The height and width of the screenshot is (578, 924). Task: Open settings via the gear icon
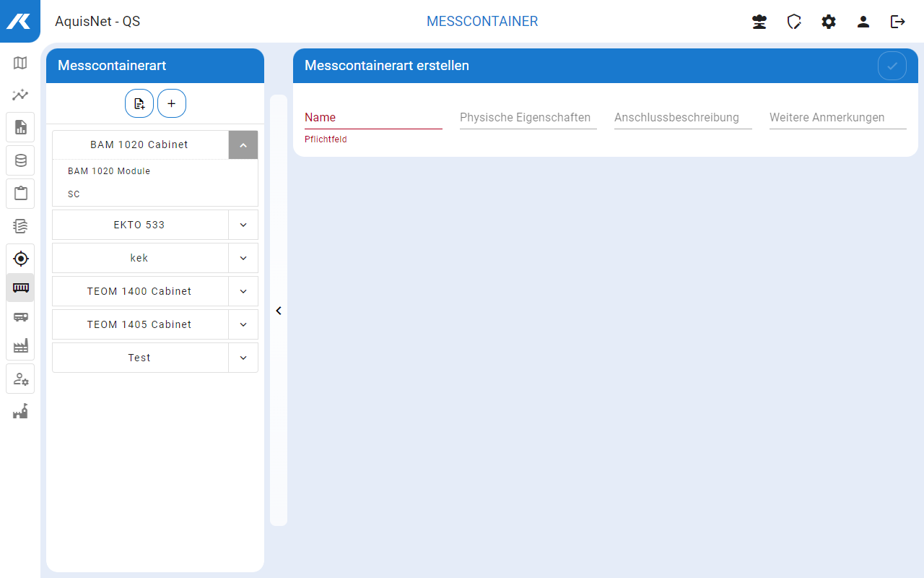[829, 22]
